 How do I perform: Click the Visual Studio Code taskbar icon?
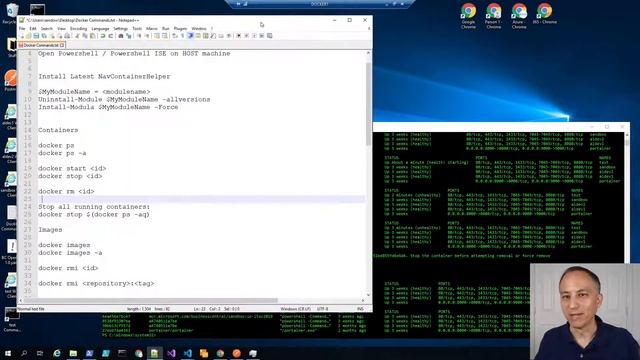click(x=187, y=353)
